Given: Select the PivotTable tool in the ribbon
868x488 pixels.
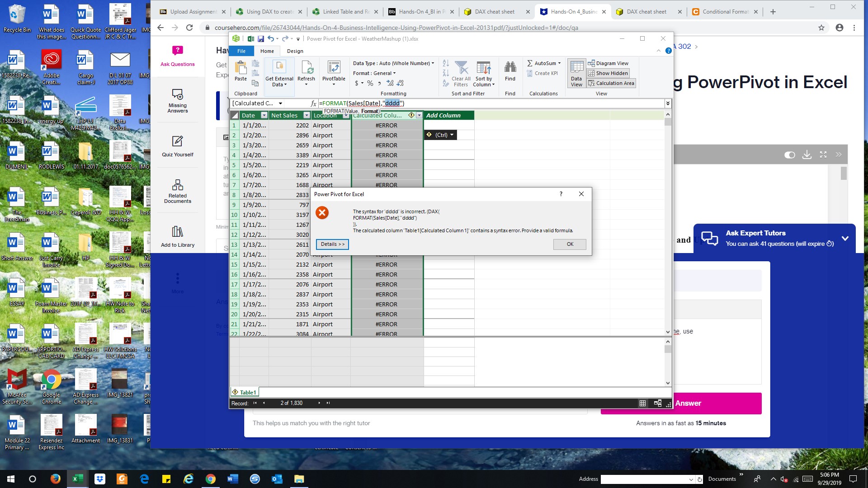Looking at the screenshot, I should click(x=334, y=72).
